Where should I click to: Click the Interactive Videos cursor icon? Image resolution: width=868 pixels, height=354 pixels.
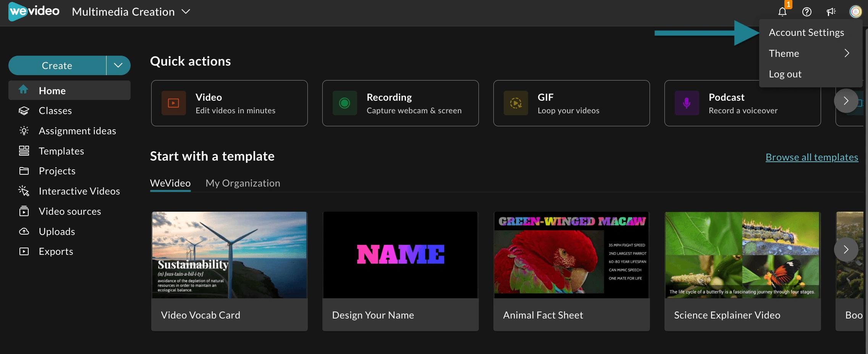pos(24,191)
